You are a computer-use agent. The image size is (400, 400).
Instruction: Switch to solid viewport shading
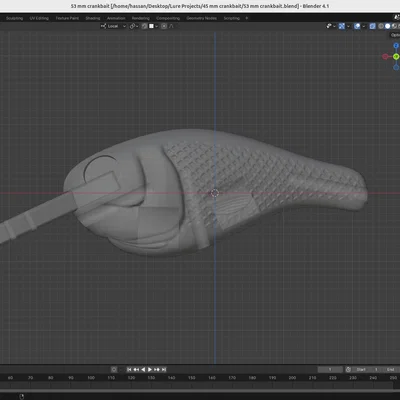coord(387,26)
